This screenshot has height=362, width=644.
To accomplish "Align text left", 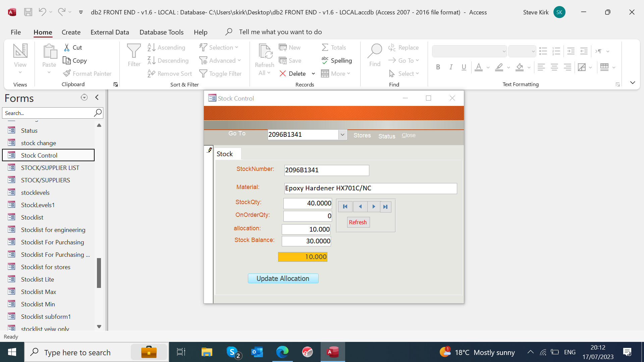I will (x=541, y=67).
